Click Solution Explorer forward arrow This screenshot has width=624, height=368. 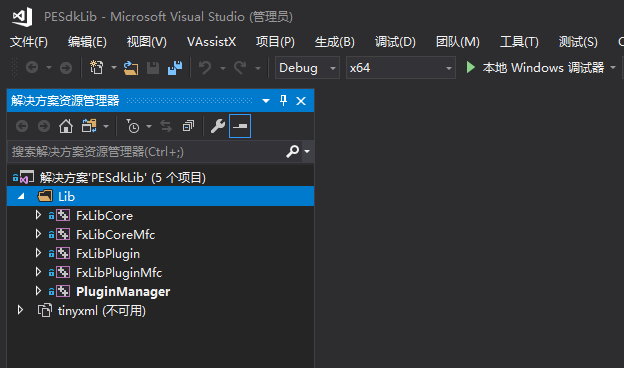click(44, 127)
